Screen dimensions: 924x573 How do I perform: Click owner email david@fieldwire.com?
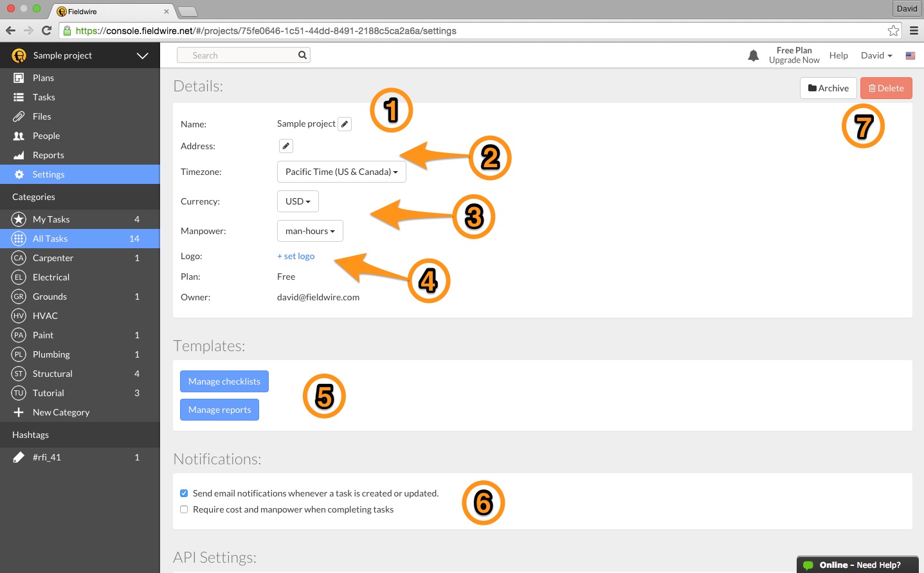click(318, 297)
